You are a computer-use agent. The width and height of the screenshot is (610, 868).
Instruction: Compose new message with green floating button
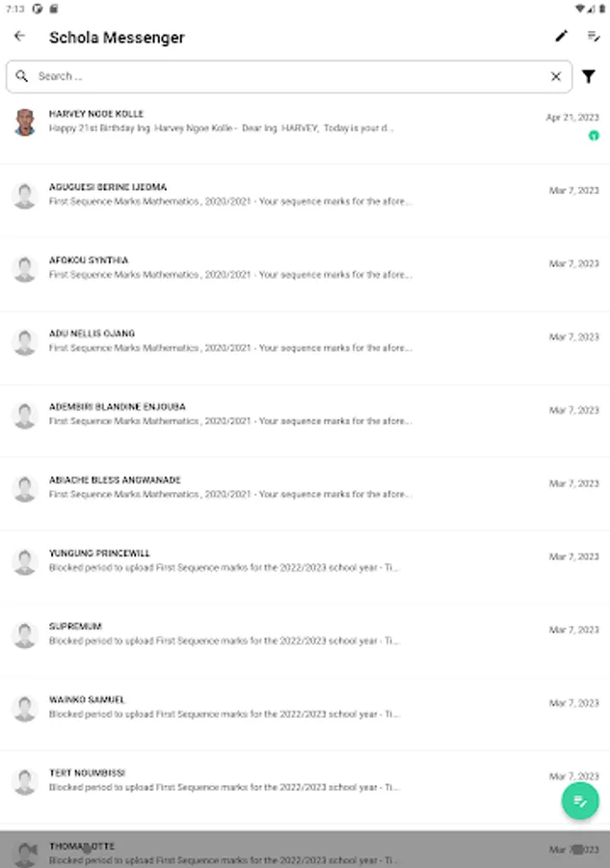pos(580,800)
